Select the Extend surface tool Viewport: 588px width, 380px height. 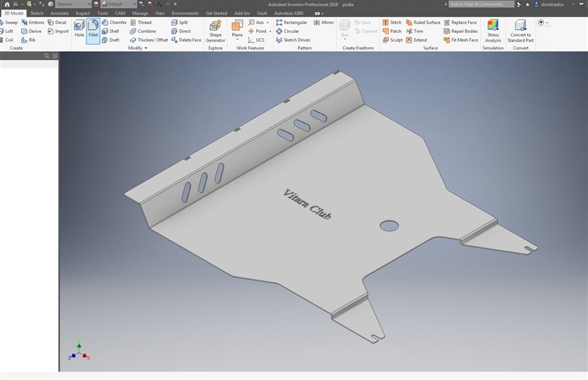pos(416,40)
